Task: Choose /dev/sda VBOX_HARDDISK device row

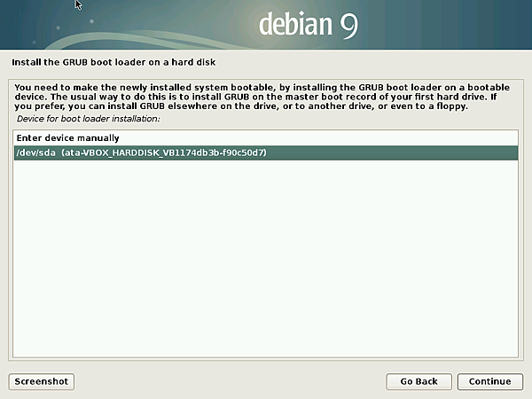Action: tap(266, 153)
